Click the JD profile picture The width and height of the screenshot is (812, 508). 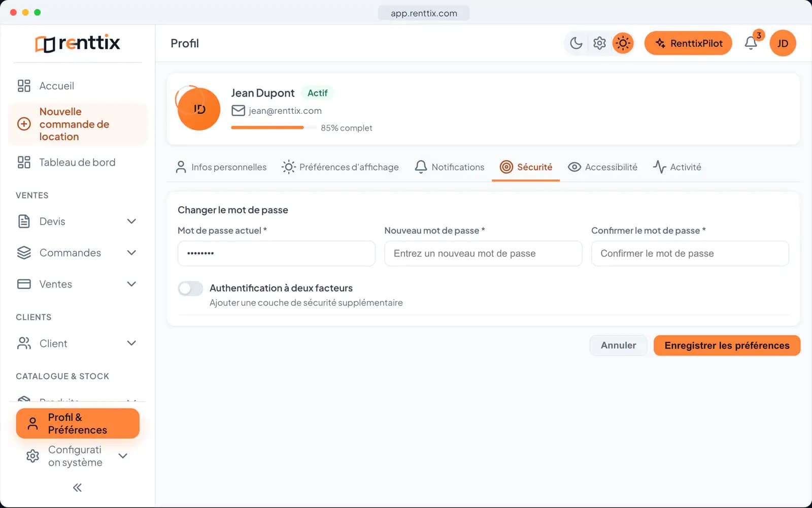(198, 109)
